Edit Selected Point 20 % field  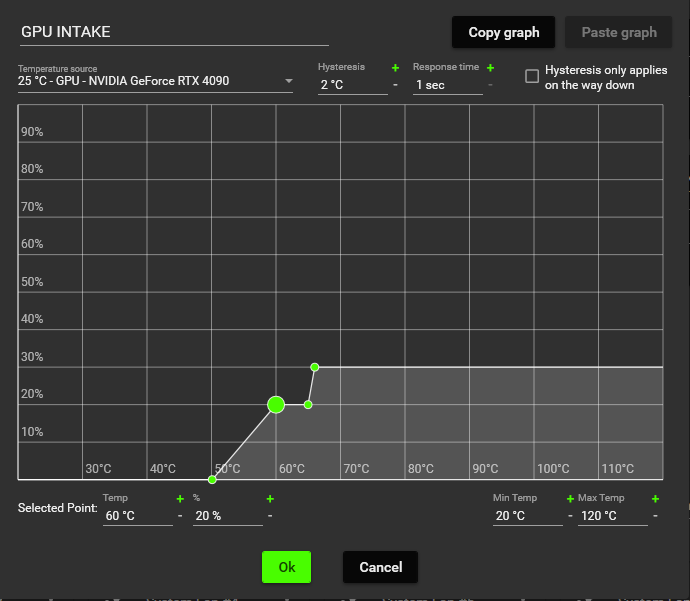[x=228, y=516]
